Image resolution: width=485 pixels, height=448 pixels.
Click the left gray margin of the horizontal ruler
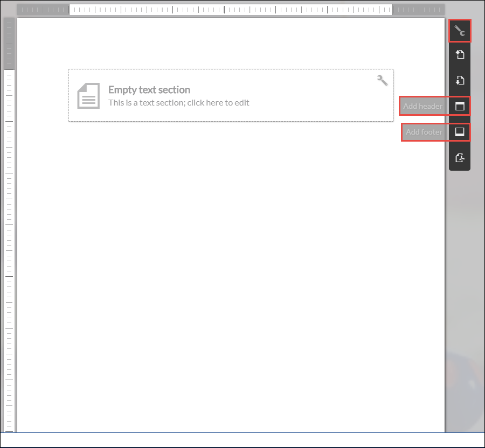(x=43, y=10)
